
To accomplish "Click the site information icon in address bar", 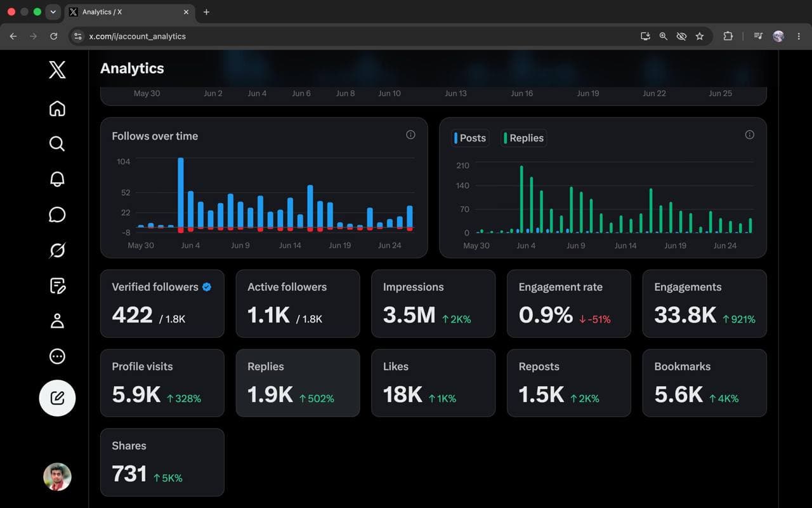I will tap(78, 36).
